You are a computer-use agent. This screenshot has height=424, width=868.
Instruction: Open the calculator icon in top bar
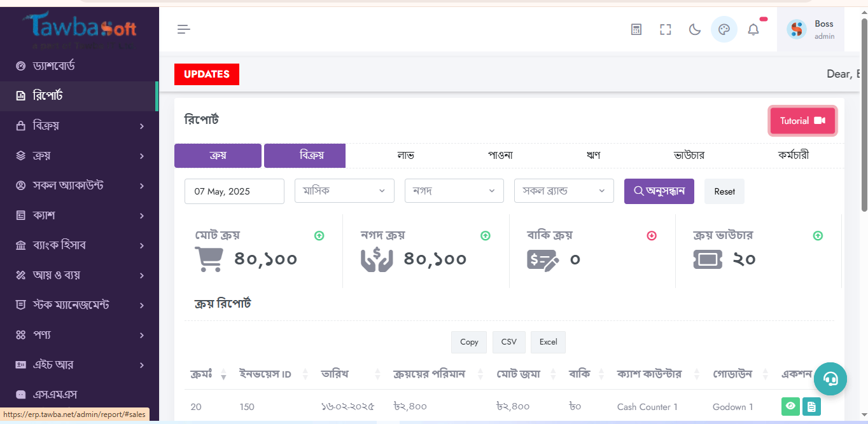click(x=636, y=29)
